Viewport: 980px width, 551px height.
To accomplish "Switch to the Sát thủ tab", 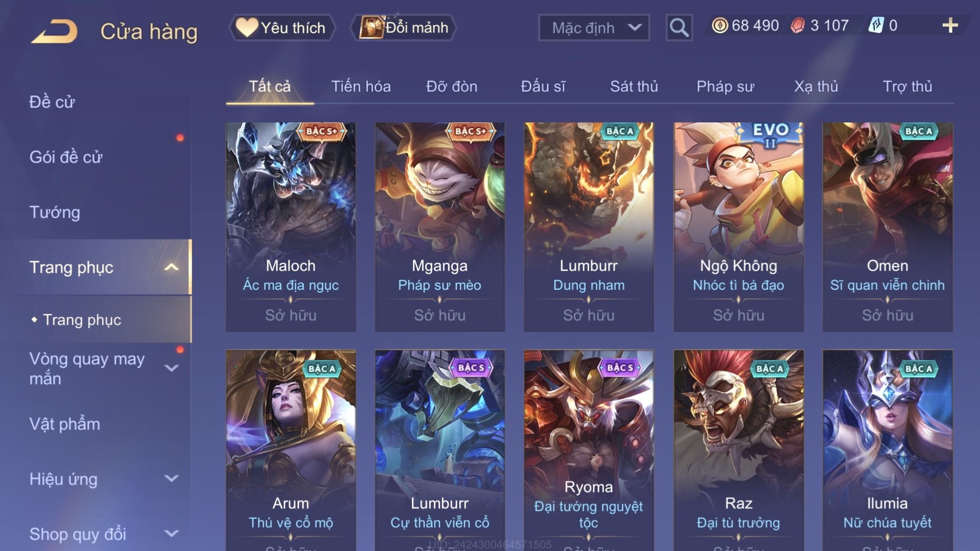I will tap(634, 86).
